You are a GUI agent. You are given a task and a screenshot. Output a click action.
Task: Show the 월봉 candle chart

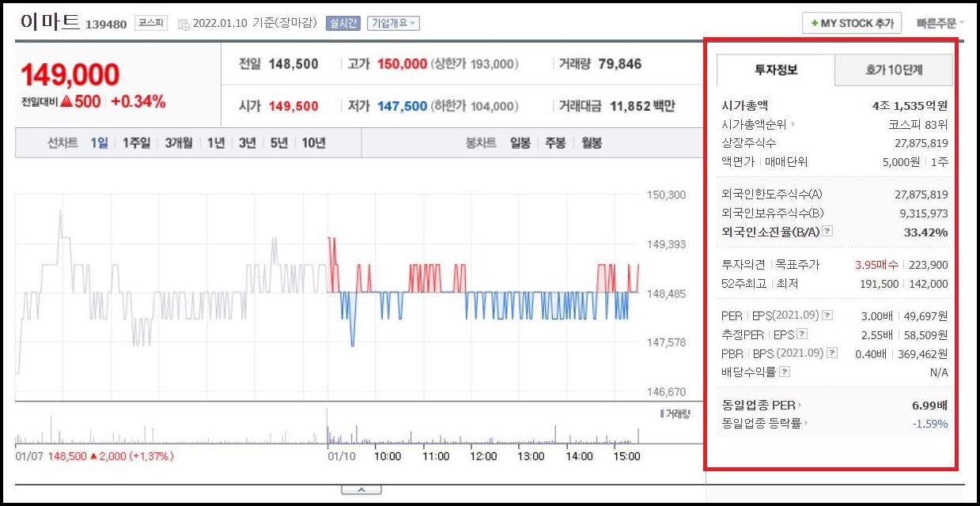coord(592,143)
